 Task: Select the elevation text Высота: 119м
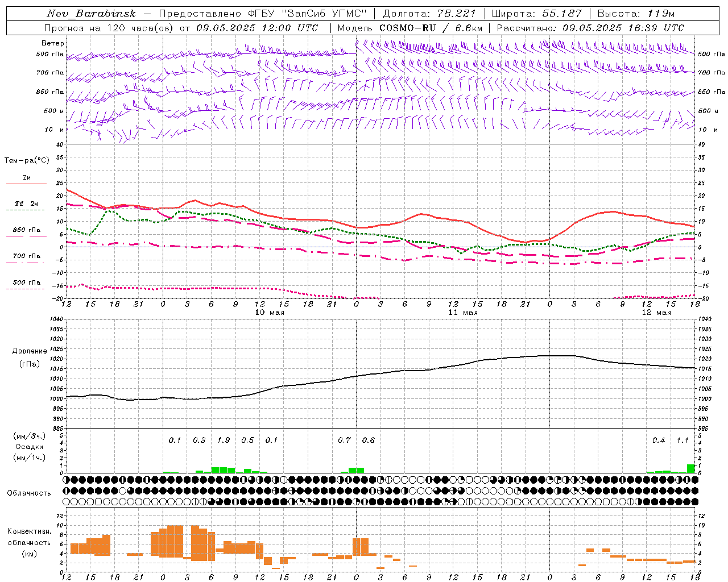pyautogui.click(x=636, y=14)
